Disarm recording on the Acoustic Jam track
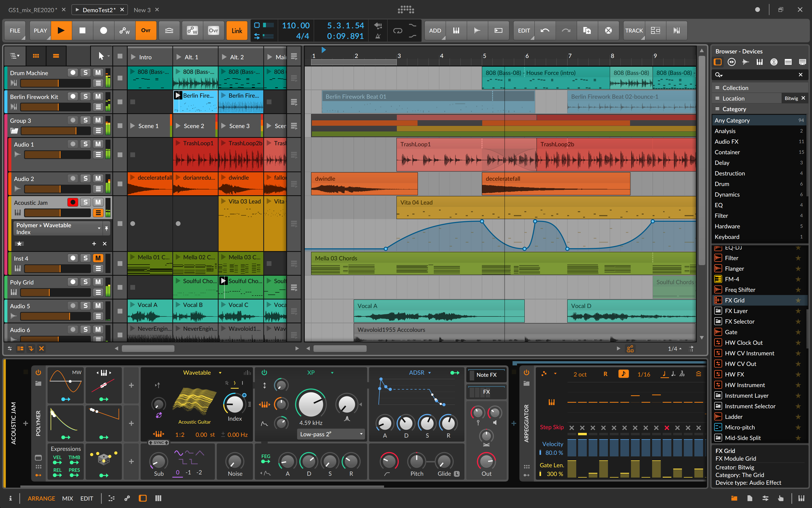The image size is (812, 508). [73, 202]
